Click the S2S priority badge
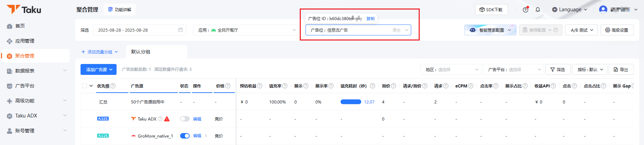The height and width of the screenshot is (145, 644). pos(103,119)
